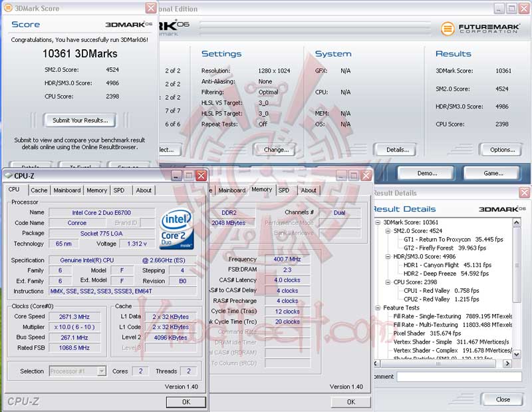Collapse the CPU Score tree node

[388, 282]
